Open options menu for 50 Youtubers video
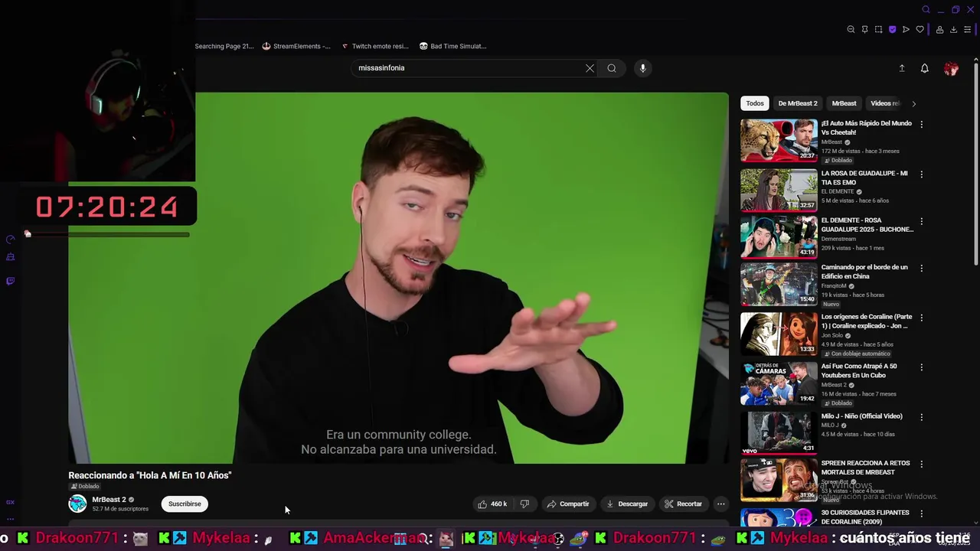Screen dimensions: 980x551 (x=921, y=367)
